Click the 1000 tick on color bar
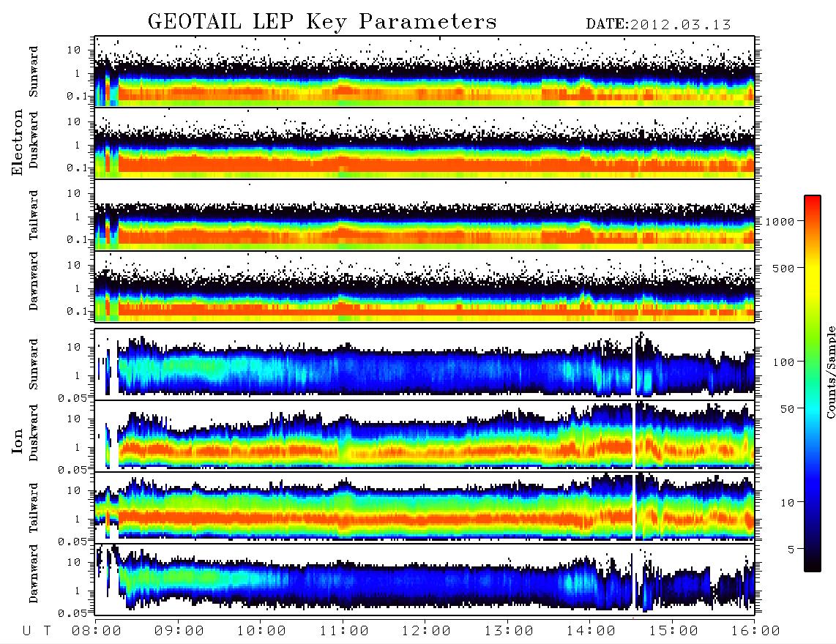Image resolution: width=836 pixels, height=644 pixels. [780, 222]
